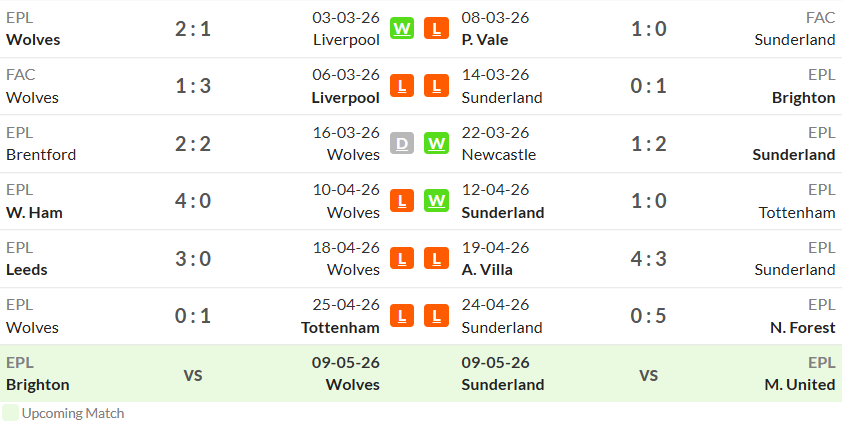The width and height of the screenshot is (842, 435).
Task: Select the 1:2 Newcastle vs Sunderland score
Action: tap(649, 143)
